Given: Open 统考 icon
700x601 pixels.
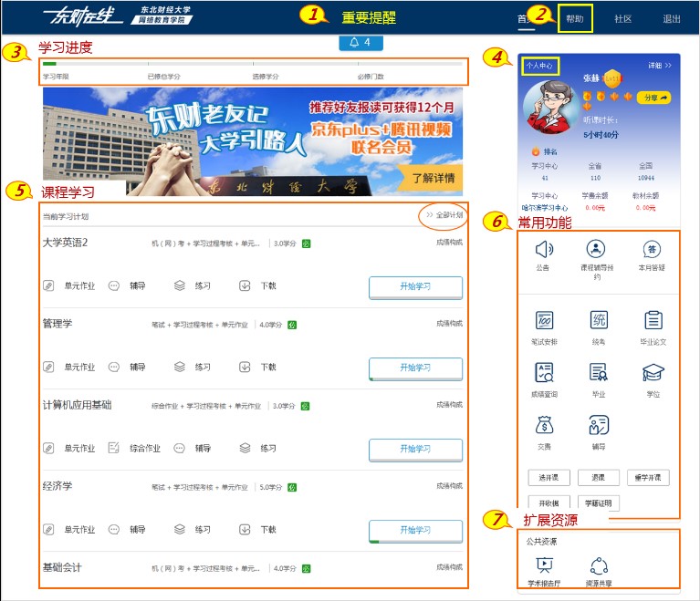Looking at the screenshot, I should click(x=599, y=320).
